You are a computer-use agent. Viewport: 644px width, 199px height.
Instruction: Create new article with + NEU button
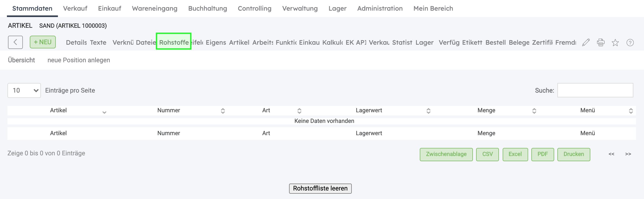coord(43,42)
